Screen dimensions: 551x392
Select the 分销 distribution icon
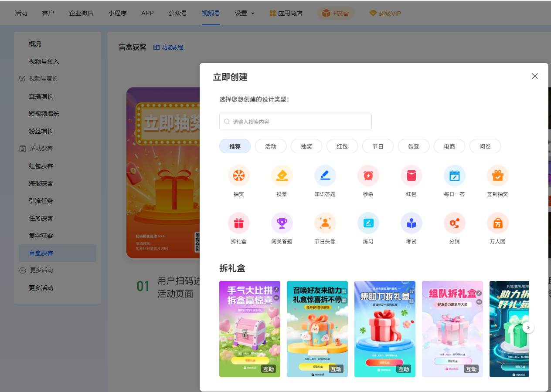point(454,223)
